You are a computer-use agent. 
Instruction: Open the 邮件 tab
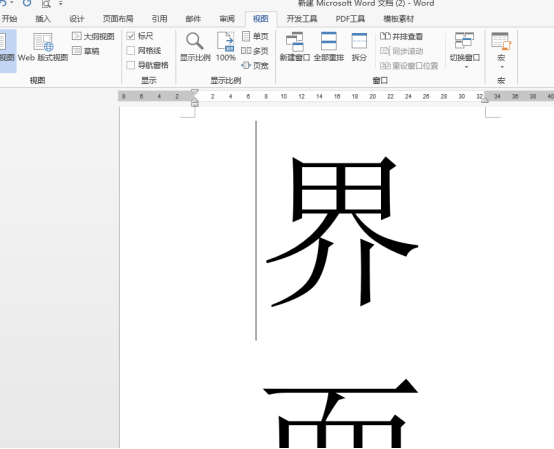click(x=193, y=19)
